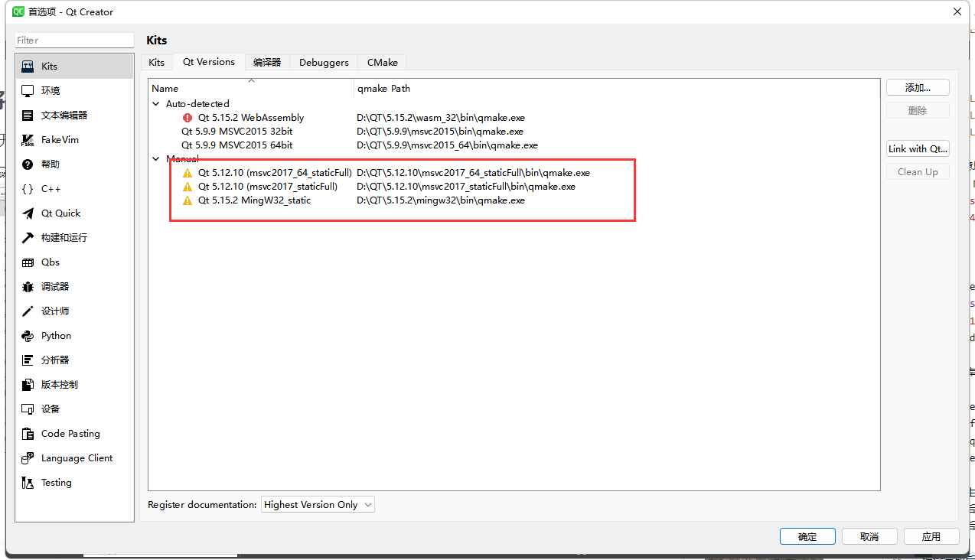This screenshot has width=975, height=560.
Task: Select Qt 5.9.9 MSVC2015 32bit row
Action: (514, 132)
